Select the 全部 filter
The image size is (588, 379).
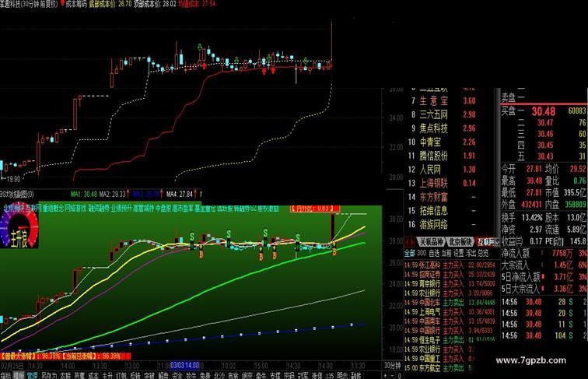point(410,253)
